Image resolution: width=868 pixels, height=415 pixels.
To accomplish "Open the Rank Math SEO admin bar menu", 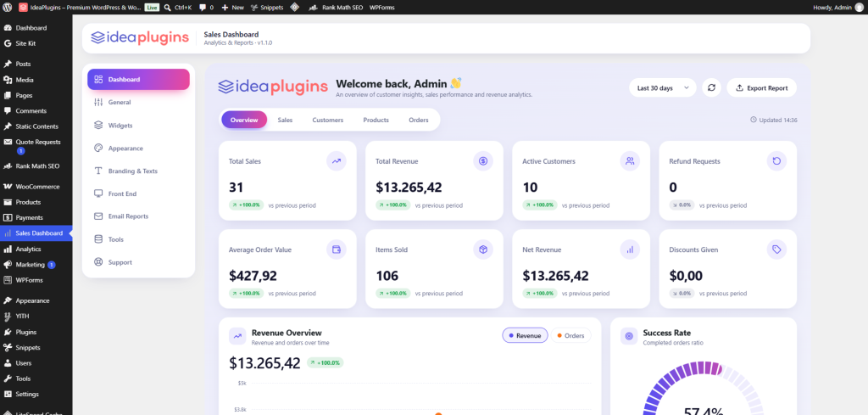I will (336, 8).
